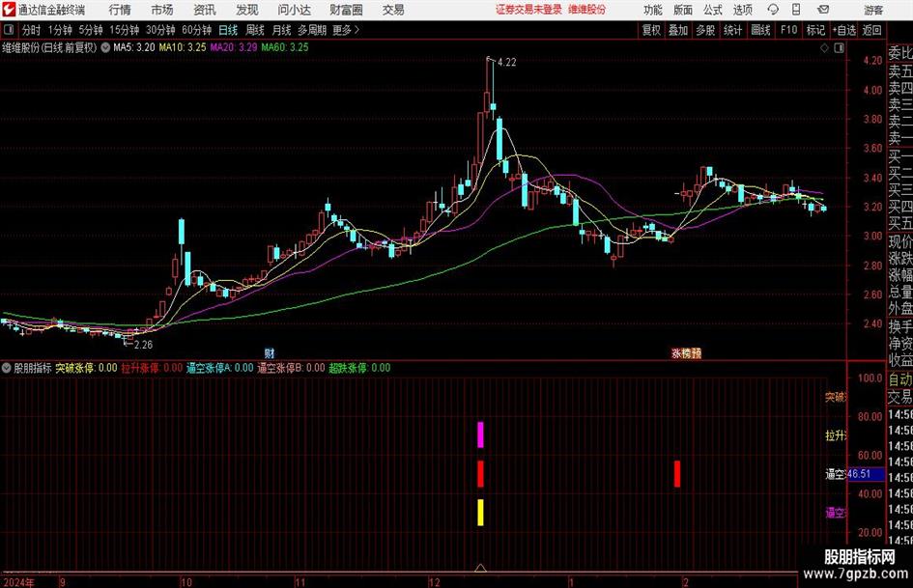The height and width of the screenshot is (588, 913).
Task: Switch to the 分时 period tab
Action: (31, 30)
